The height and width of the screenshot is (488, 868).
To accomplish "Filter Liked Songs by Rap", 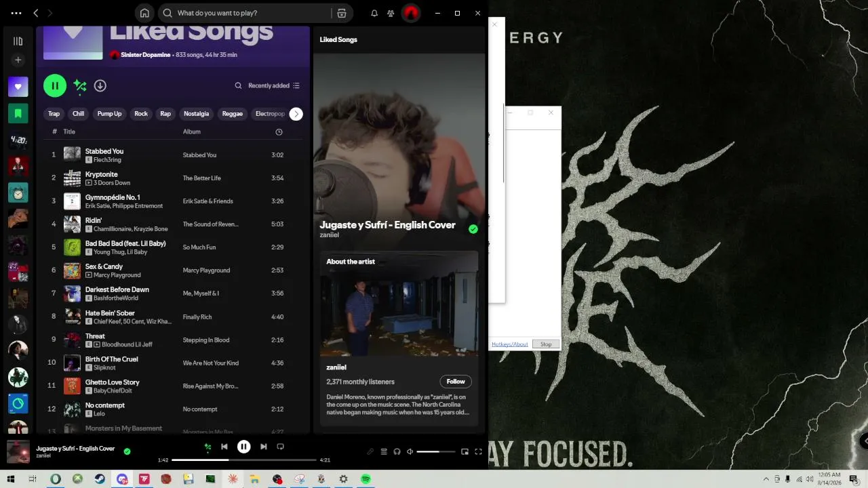I will tap(165, 114).
